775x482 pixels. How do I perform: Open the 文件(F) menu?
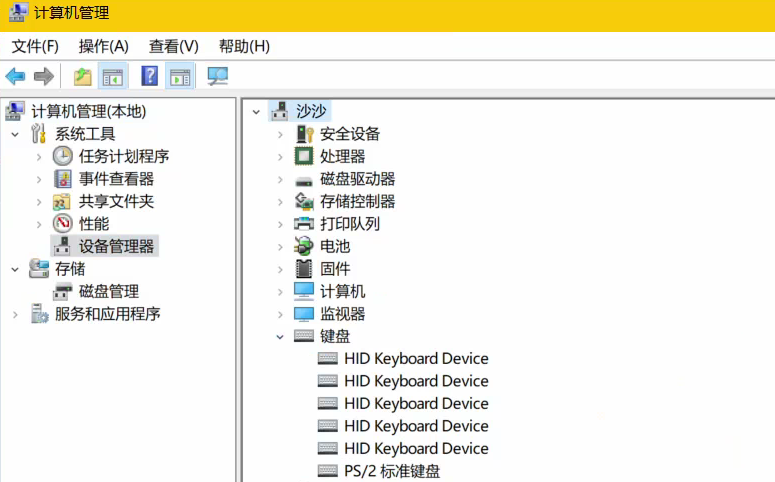tap(35, 46)
